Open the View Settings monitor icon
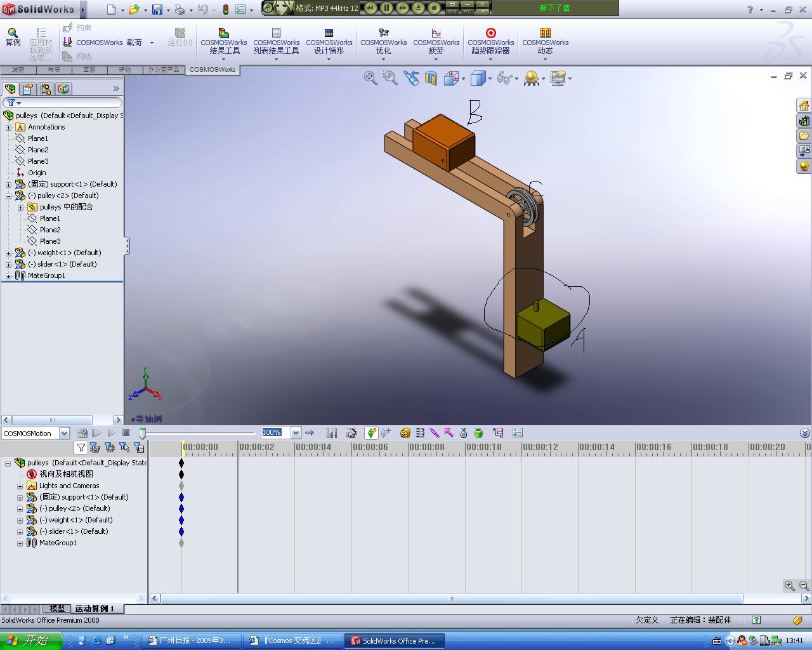 [x=558, y=78]
